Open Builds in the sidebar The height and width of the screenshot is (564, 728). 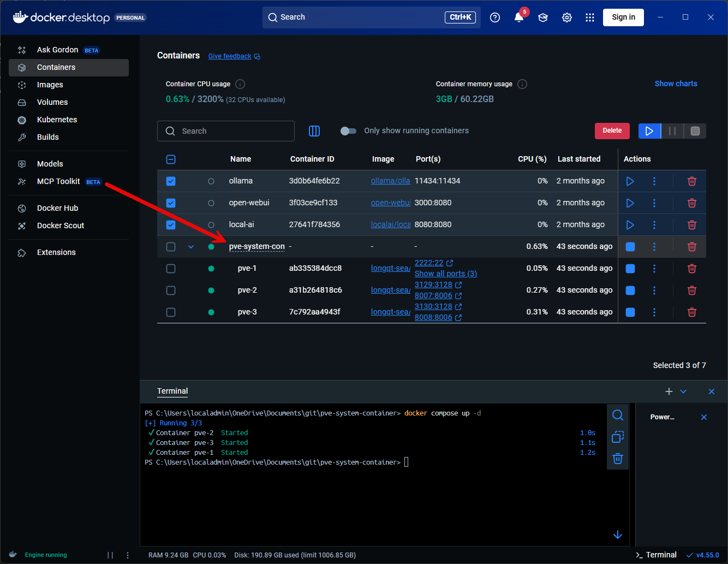coord(69,138)
